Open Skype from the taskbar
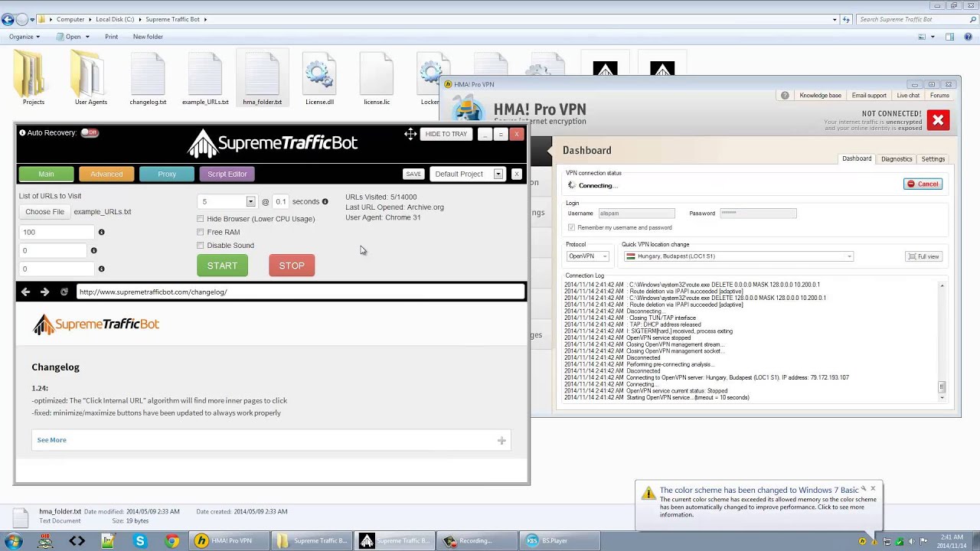980x551 pixels. click(x=140, y=541)
